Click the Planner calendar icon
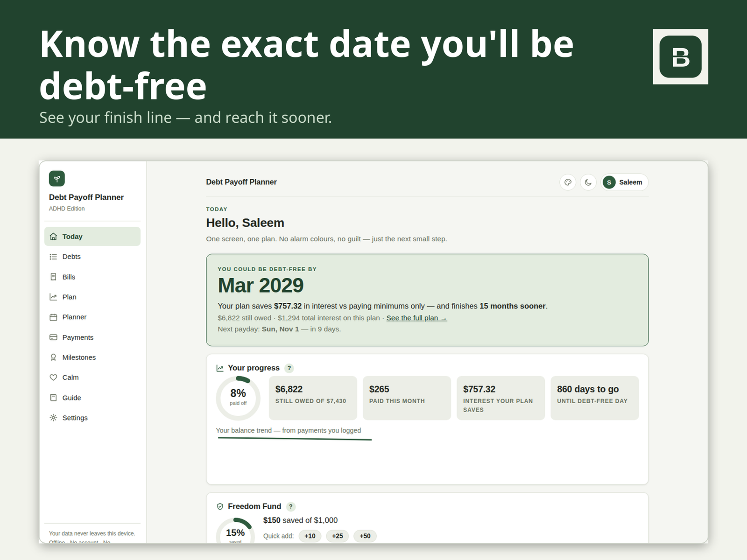The image size is (747, 560). pyautogui.click(x=53, y=317)
